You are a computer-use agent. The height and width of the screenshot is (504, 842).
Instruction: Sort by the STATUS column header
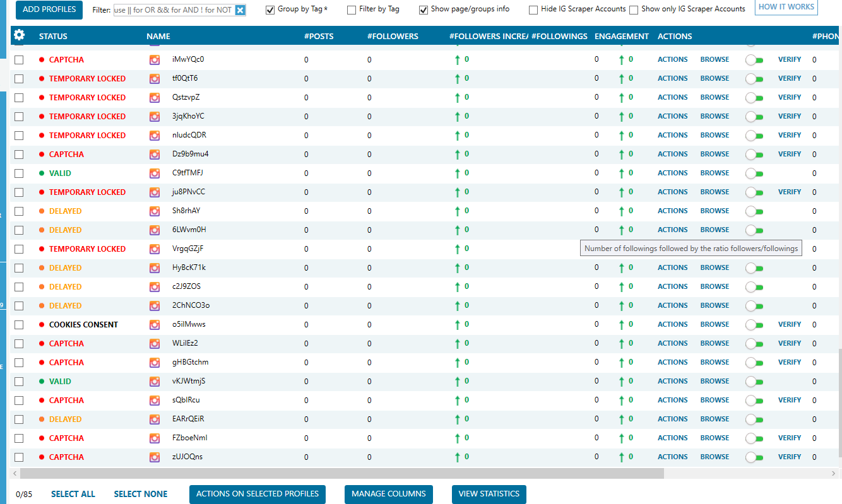(53, 36)
